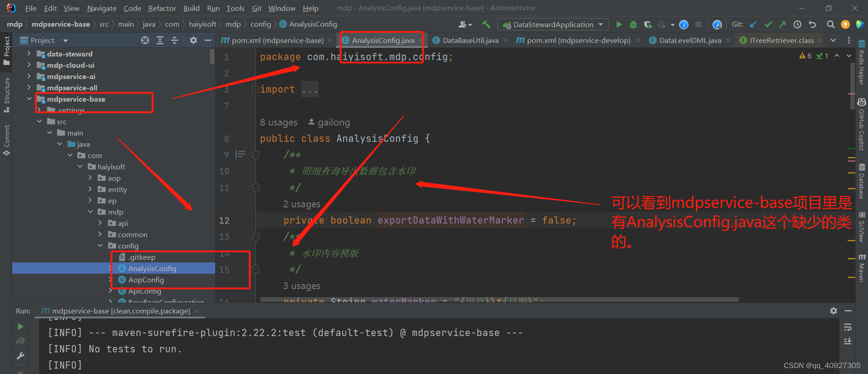This screenshot has width=868, height=374.
Task: Open the user account icon menu
Action: [465, 24]
